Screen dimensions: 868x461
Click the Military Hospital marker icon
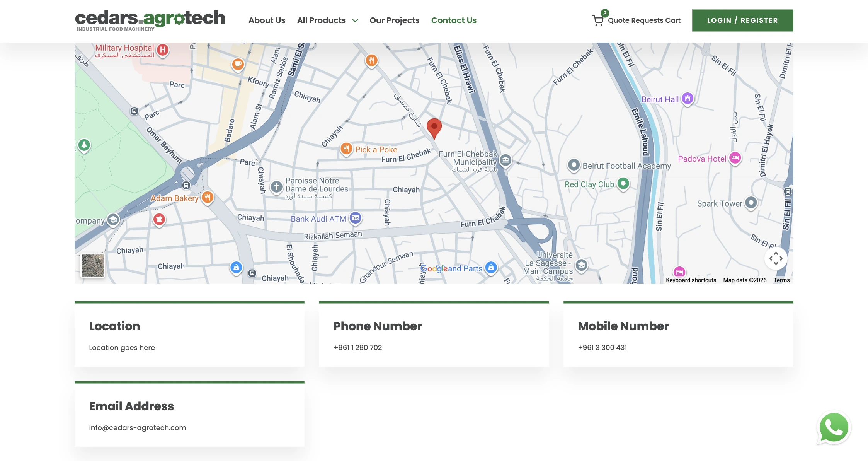click(x=163, y=50)
